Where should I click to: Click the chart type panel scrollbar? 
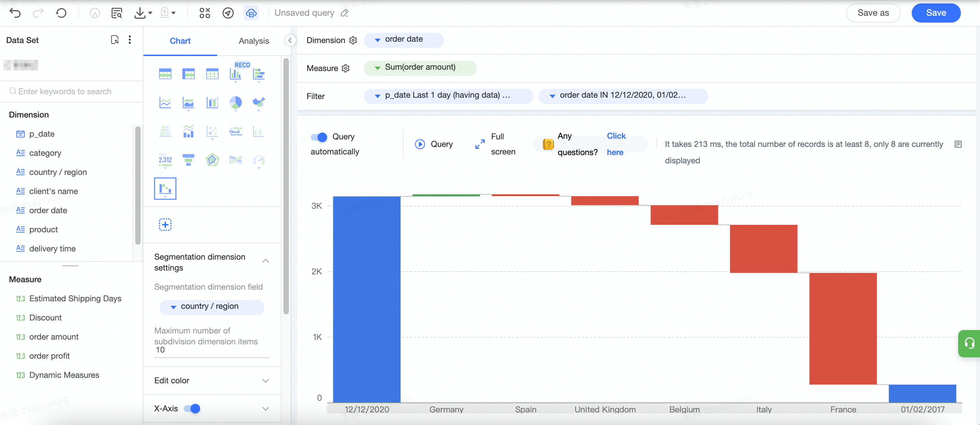click(x=286, y=187)
